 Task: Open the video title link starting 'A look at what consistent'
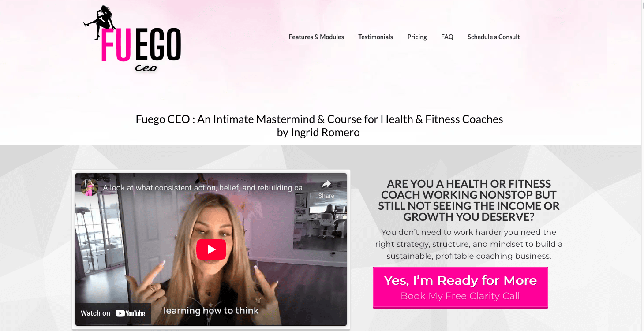(x=206, y=188)
